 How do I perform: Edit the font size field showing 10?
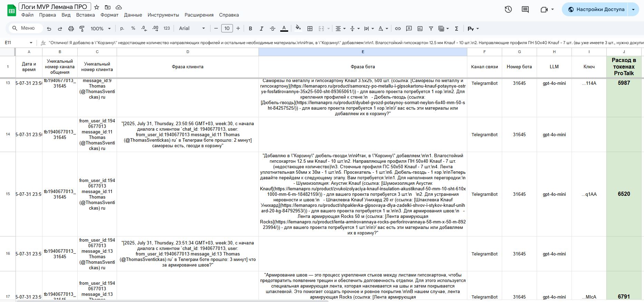click(227, 28)
